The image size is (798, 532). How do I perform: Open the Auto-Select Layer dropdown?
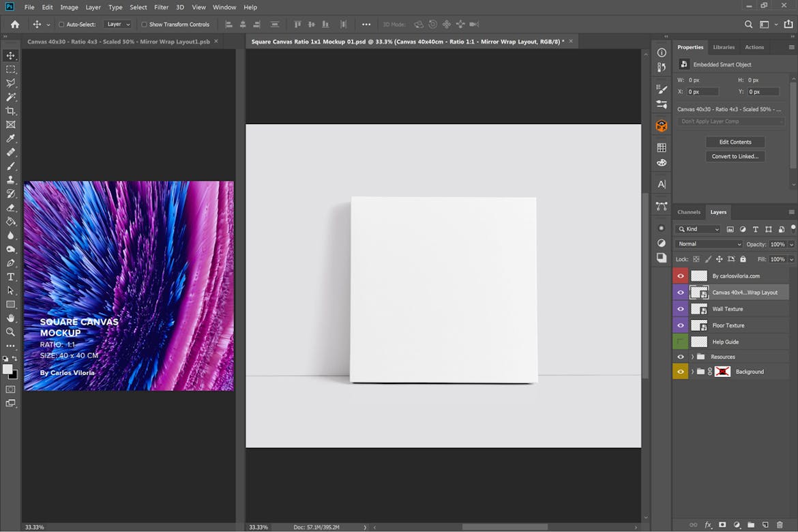tap(117, 25)
